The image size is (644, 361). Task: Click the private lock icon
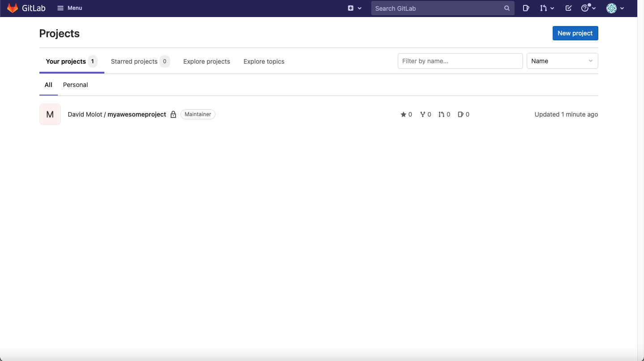(173, 114)
